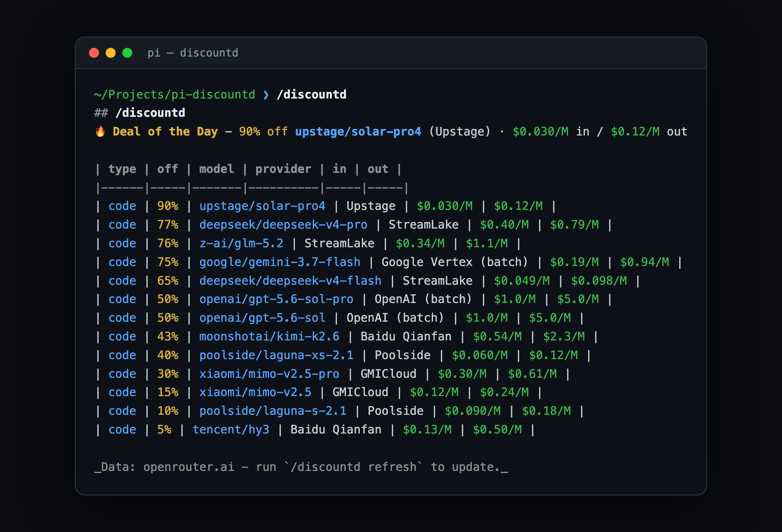782x532 pixels.
Task: Click the $0.61/M output price
Action: coord(532,374)
